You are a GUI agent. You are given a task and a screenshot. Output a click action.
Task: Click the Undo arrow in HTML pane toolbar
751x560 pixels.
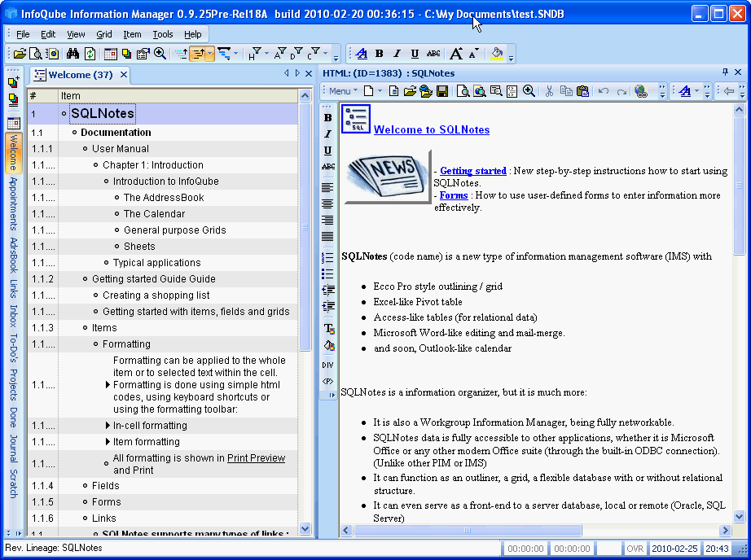[x=604, y=91]
